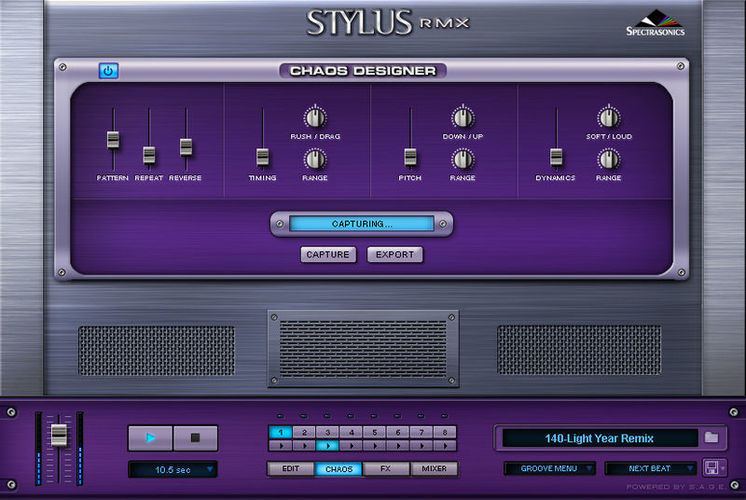Select part 5 button

tap(375, 432)
